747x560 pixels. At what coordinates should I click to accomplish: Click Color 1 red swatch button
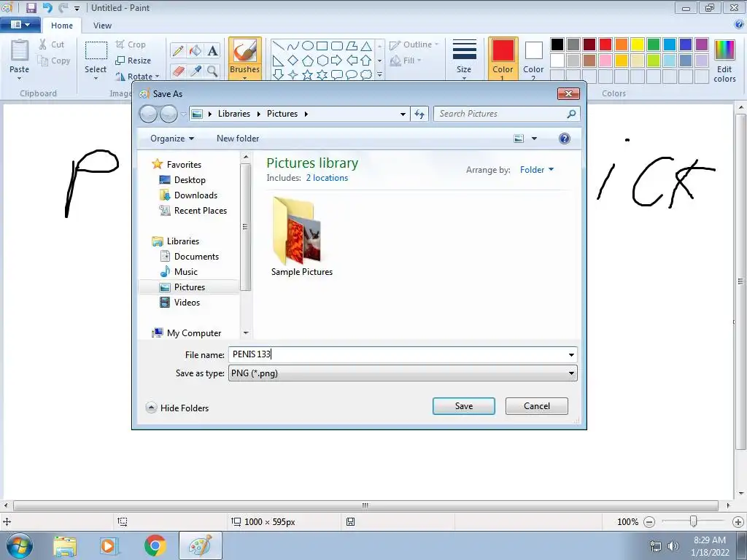[503, 58]
